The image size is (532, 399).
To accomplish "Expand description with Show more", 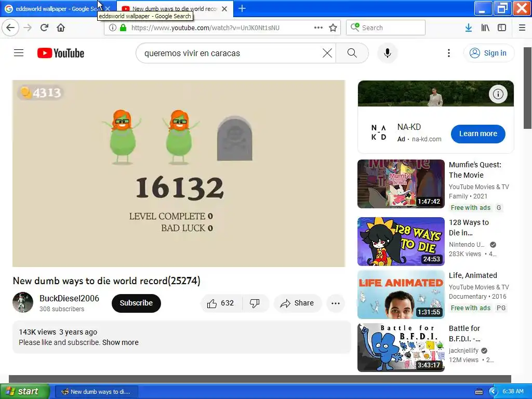I will [x=121, y=342].
